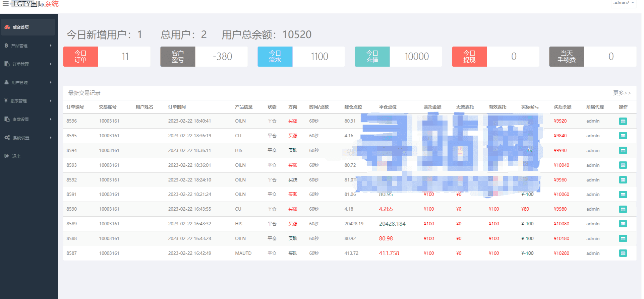
Task: Click order time 2023-02-22 16:43:24
Action: pos(189,238)
